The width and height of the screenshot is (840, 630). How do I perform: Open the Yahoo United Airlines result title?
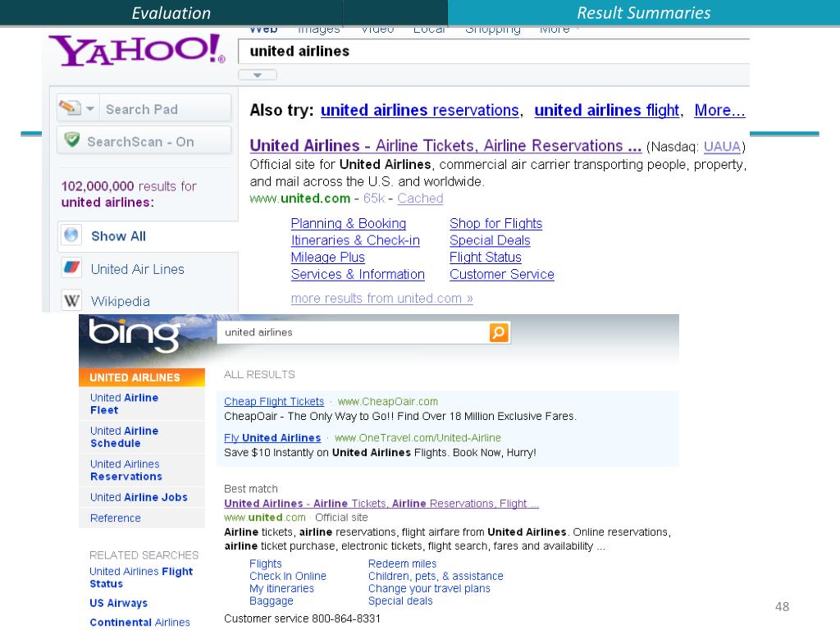(x=445, y=146)
